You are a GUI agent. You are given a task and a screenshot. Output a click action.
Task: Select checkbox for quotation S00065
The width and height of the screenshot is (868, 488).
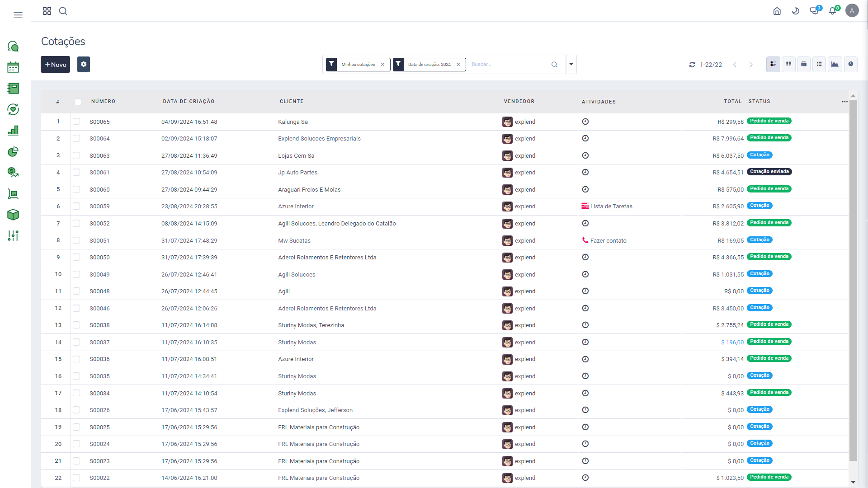point(76,122)
